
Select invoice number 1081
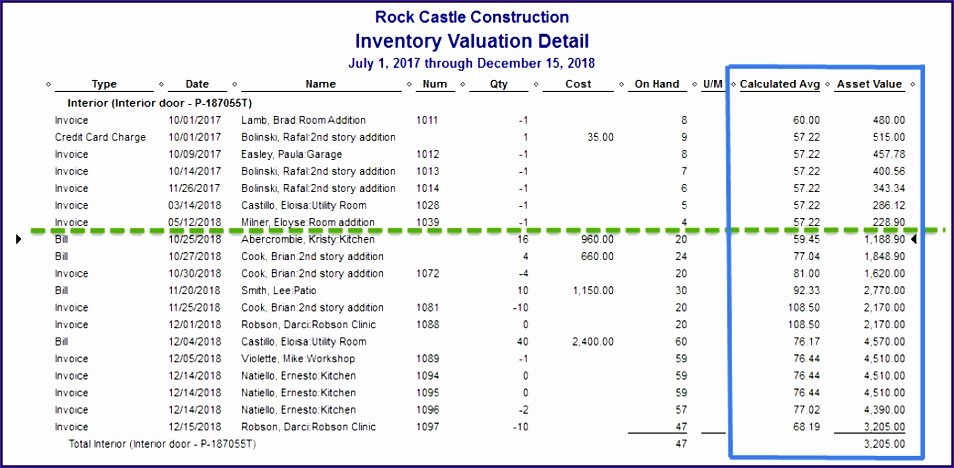(x=427, y=308)
